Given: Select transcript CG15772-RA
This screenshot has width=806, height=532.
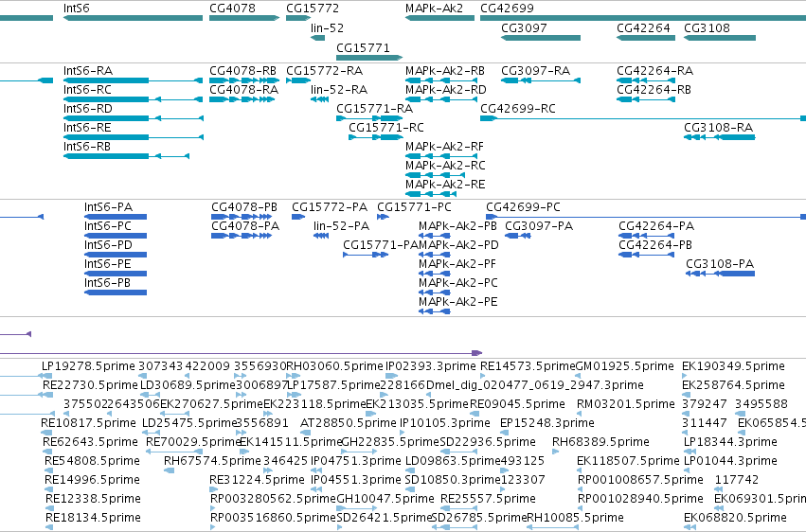Looking at the screenshot, I should (324, 71).
